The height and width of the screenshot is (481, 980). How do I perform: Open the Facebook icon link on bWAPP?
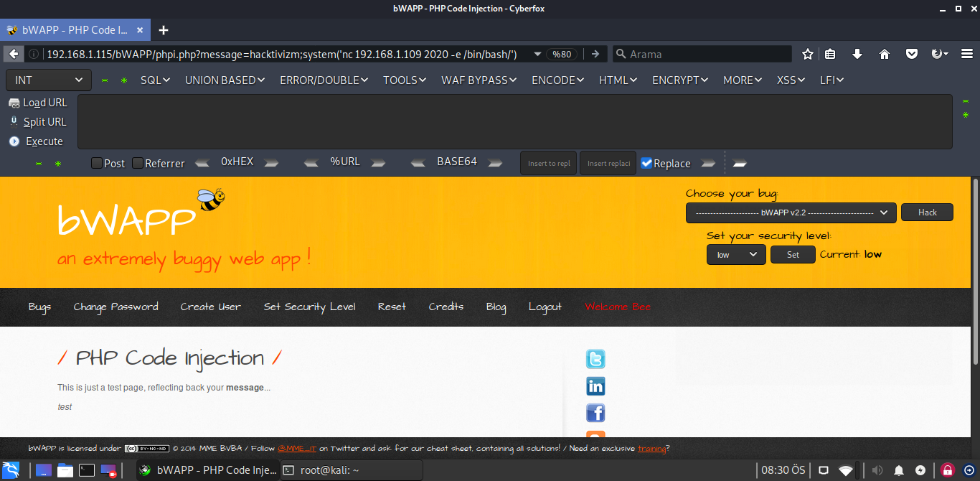point(595,413)
